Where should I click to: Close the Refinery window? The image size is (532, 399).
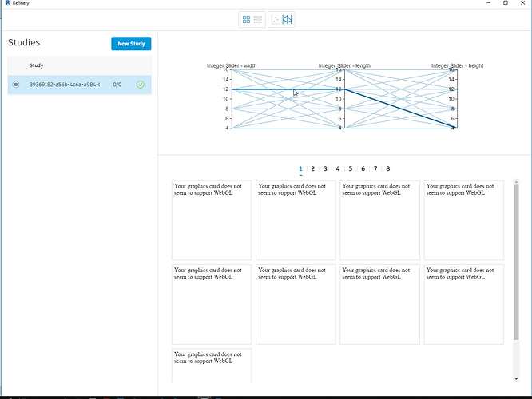click(x=523, y=2)
